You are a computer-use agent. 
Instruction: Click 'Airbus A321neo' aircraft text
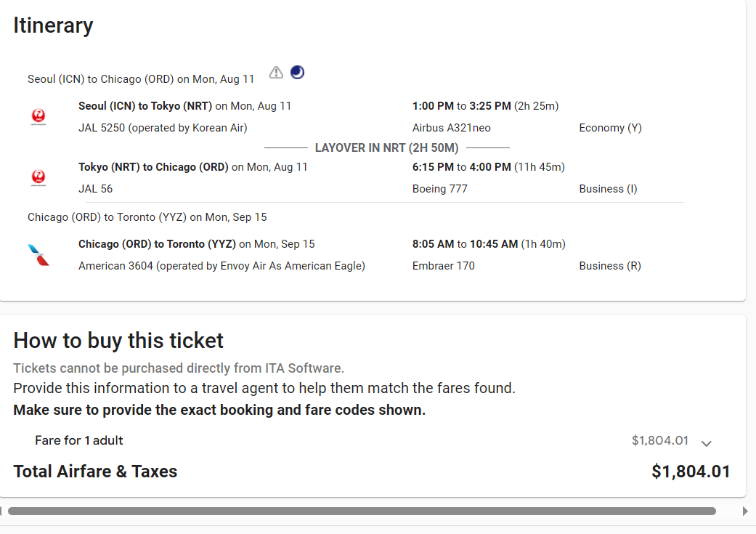451,128
